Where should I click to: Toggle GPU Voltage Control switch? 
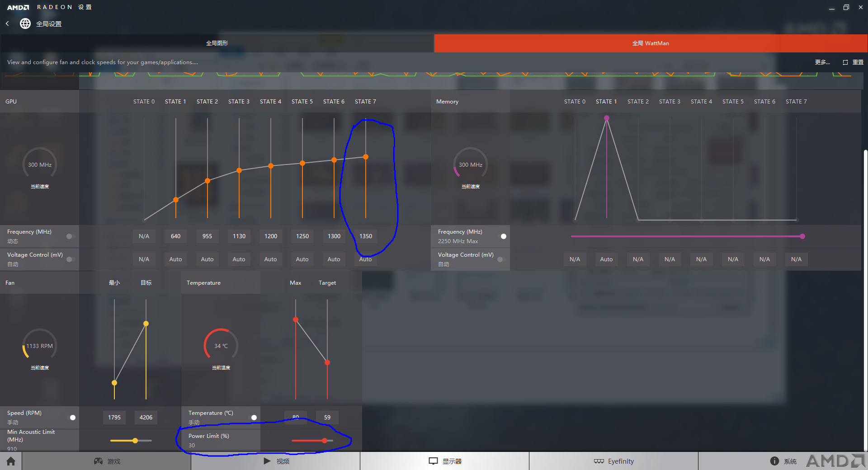pyautogui.click(x=71, y=259)
